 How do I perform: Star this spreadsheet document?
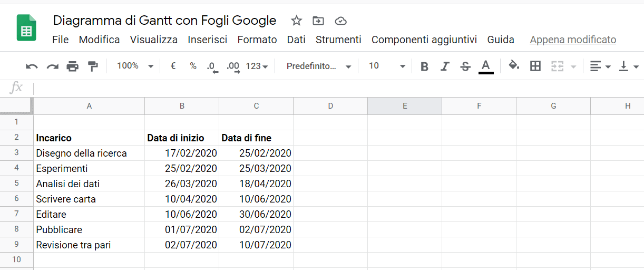(297, 21)
